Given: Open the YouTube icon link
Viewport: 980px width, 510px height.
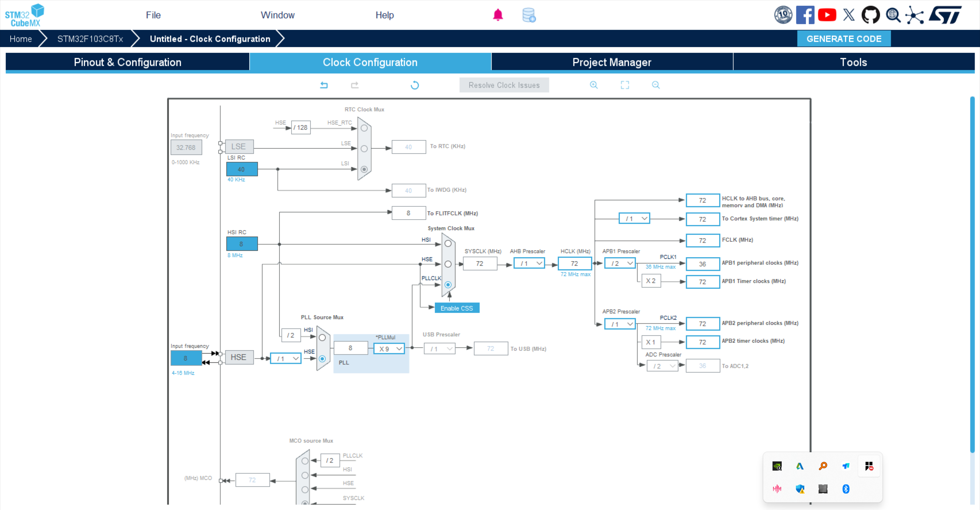Looking at the screenshot, I should 827,15.
